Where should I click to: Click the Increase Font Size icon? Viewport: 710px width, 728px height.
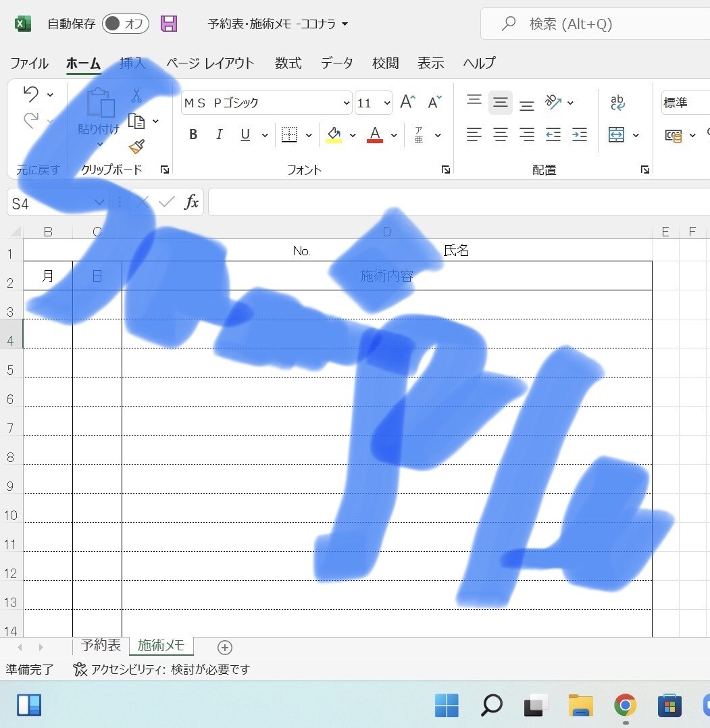(408, 102)
